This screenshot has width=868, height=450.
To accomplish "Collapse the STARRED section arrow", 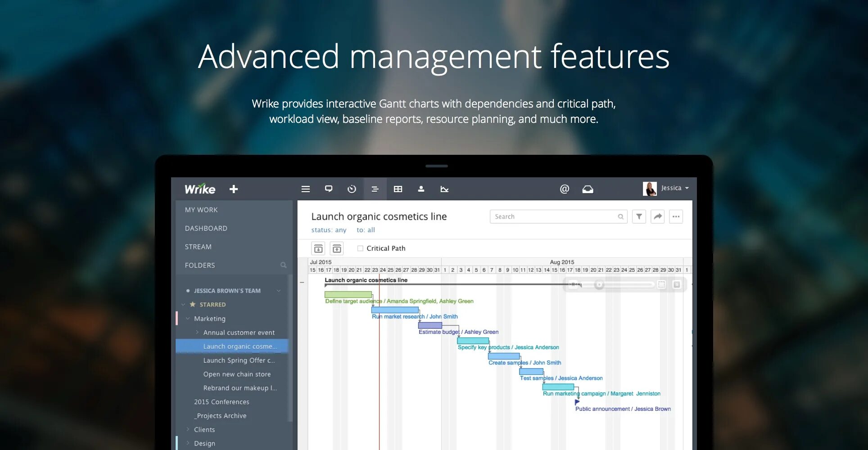I will click(183, 305).
